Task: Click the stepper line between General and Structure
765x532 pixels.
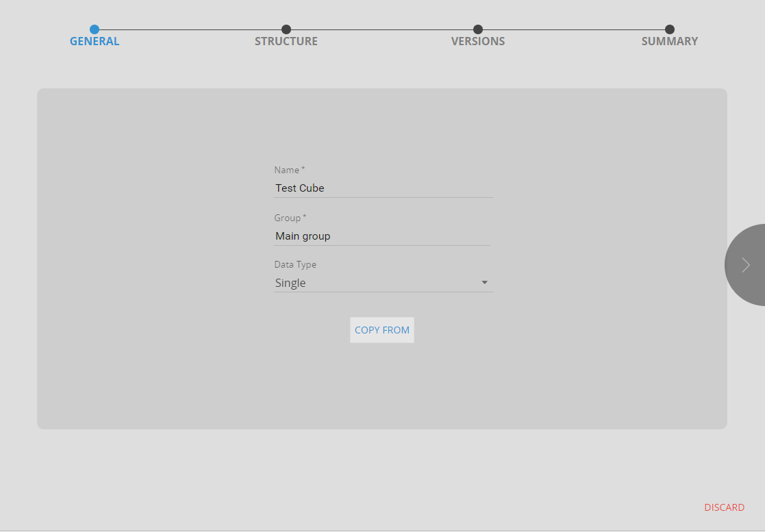Action: [x=190, y=29]
